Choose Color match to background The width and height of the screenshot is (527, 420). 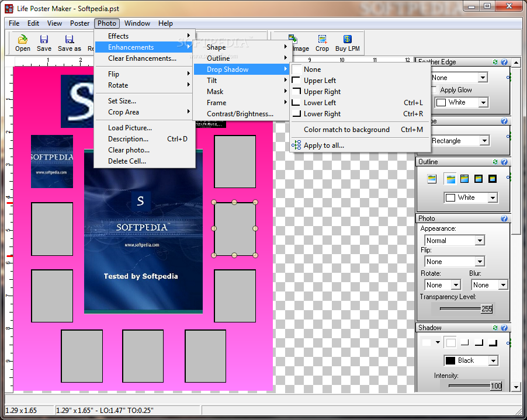360,130
